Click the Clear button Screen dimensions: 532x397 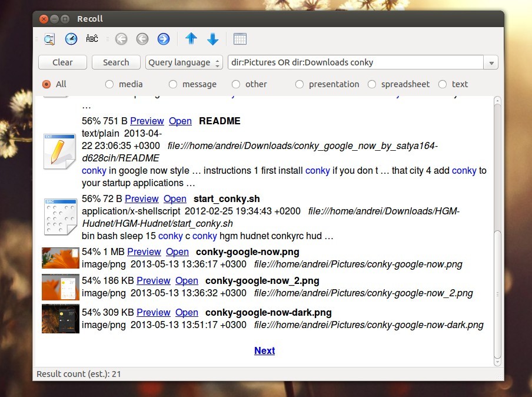coord(62,62)
